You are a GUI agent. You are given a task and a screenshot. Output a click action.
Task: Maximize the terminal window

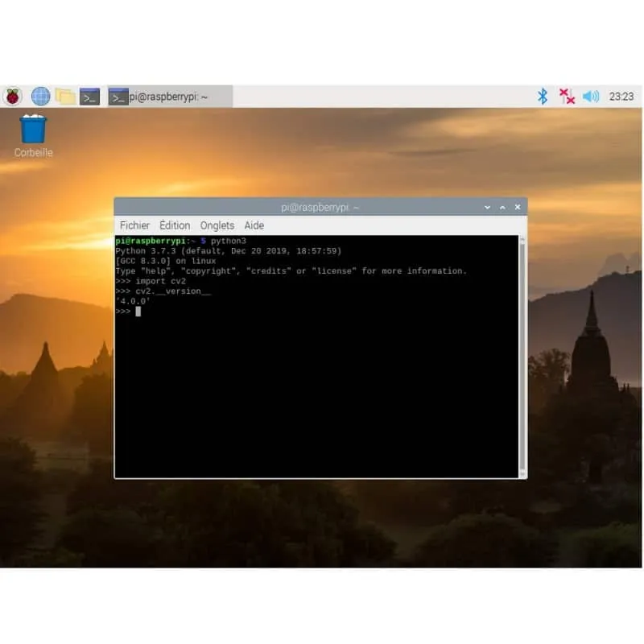[502, 207]
